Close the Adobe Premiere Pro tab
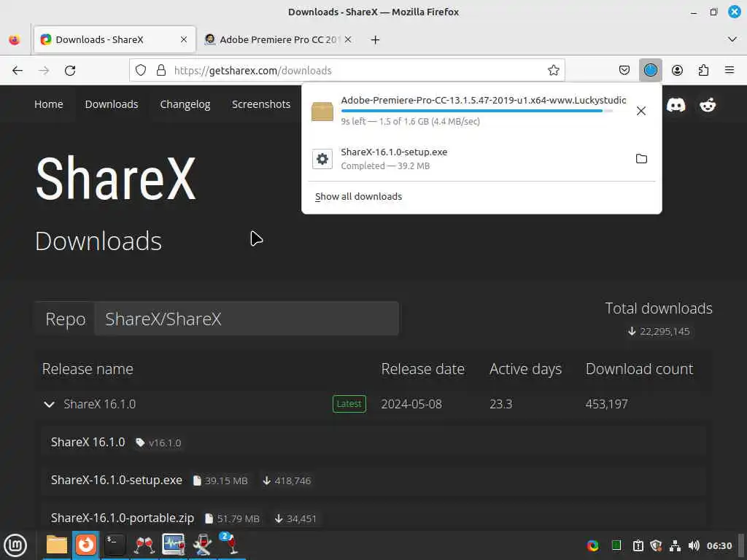The height and width of the screenshot is (560, 747). pyautogui.click(x=348, y=39)
